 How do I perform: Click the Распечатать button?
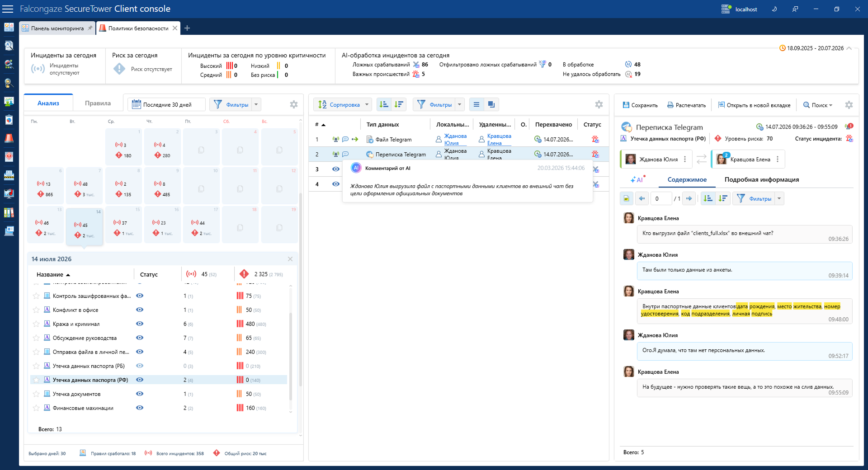[686, 105]
